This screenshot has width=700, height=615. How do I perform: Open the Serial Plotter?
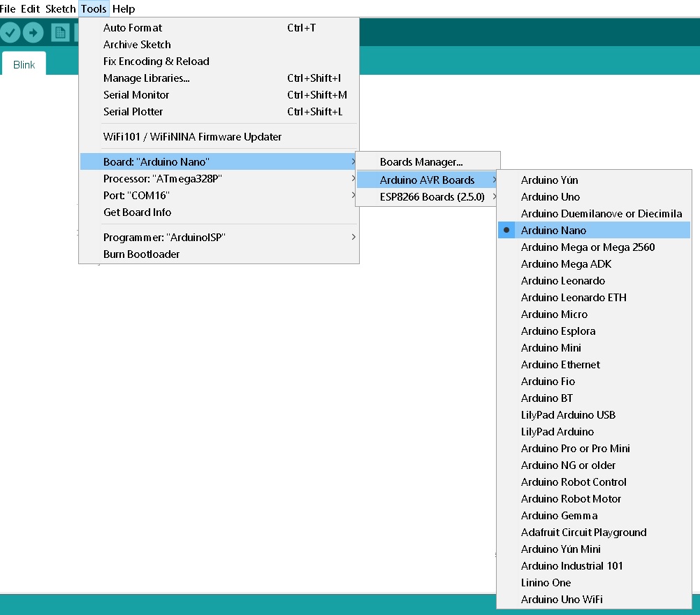[x=219, y=112]
